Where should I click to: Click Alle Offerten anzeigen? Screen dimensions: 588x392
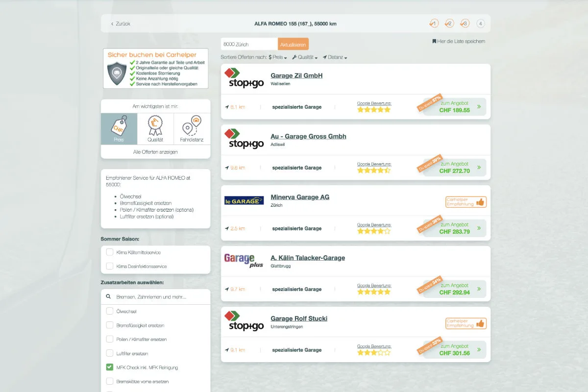pyautogui.click(x=155, y=152)
